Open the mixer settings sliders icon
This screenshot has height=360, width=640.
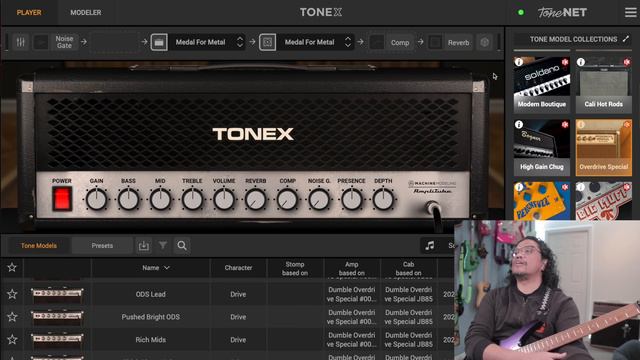[20, 42]
